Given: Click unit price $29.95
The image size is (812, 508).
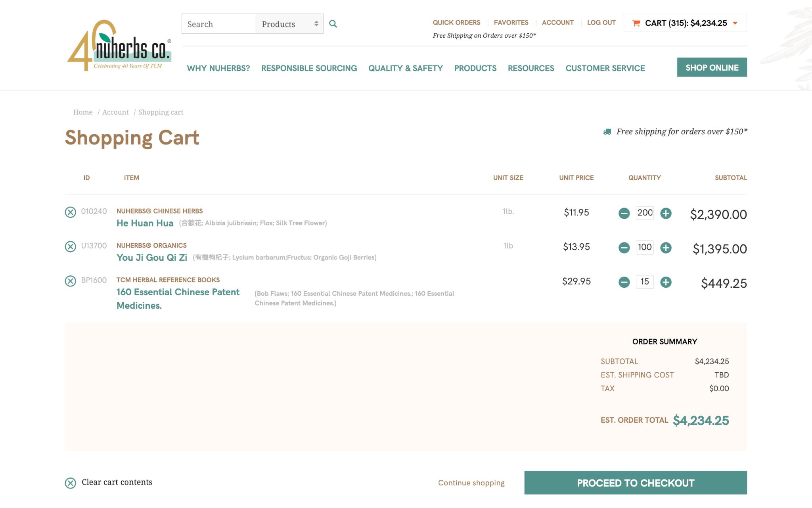Looking at the screenshot, I should (576, 282).
